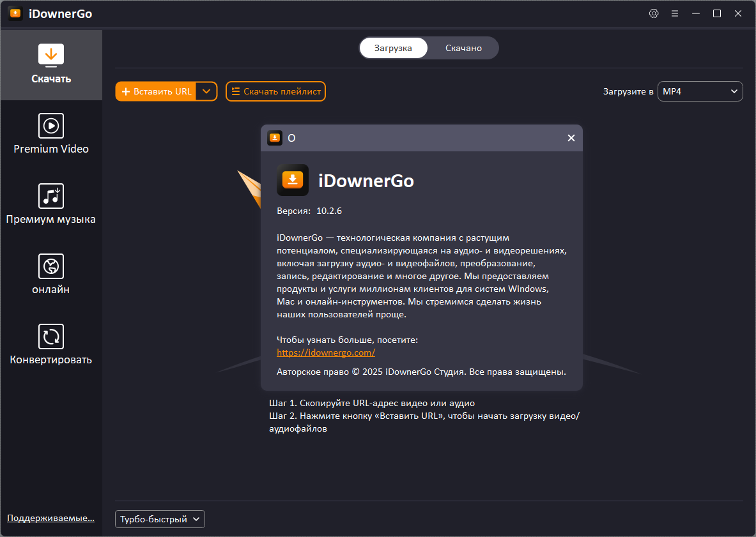The width and height of the screenshot is (756, 537).
Task: Click the iDownerGo heading in about dialog
Action: pyautogui.click(x=366, y=181)
